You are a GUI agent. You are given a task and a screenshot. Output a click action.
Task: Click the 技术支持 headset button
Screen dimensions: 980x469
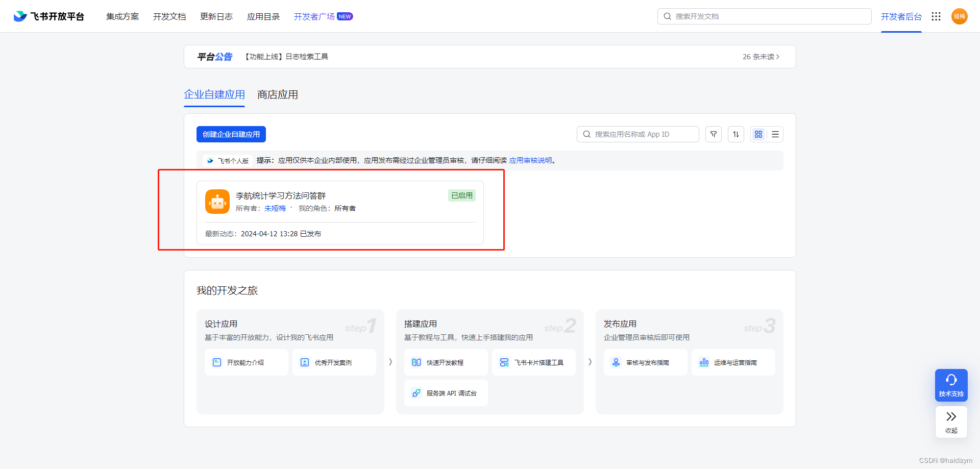[x=951, y=385]
